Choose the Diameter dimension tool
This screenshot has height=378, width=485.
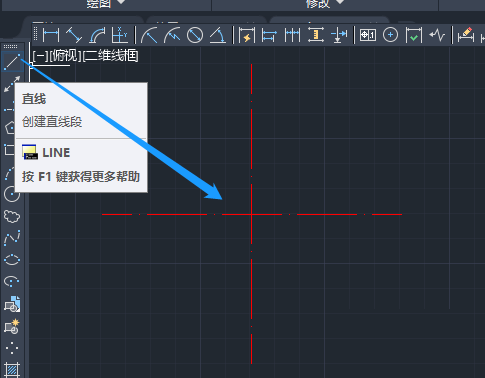pos(195,35)
